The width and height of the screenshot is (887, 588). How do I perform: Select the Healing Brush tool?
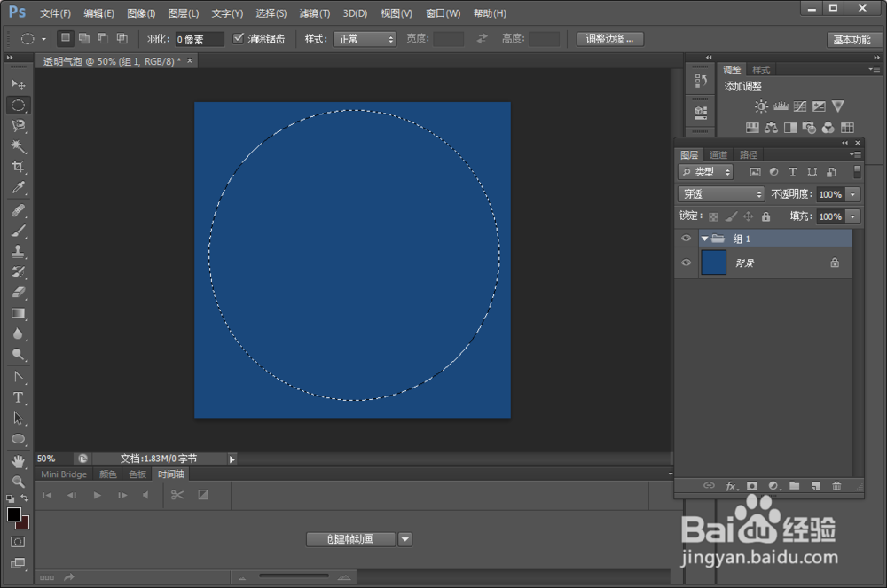[x=18, y=210]
